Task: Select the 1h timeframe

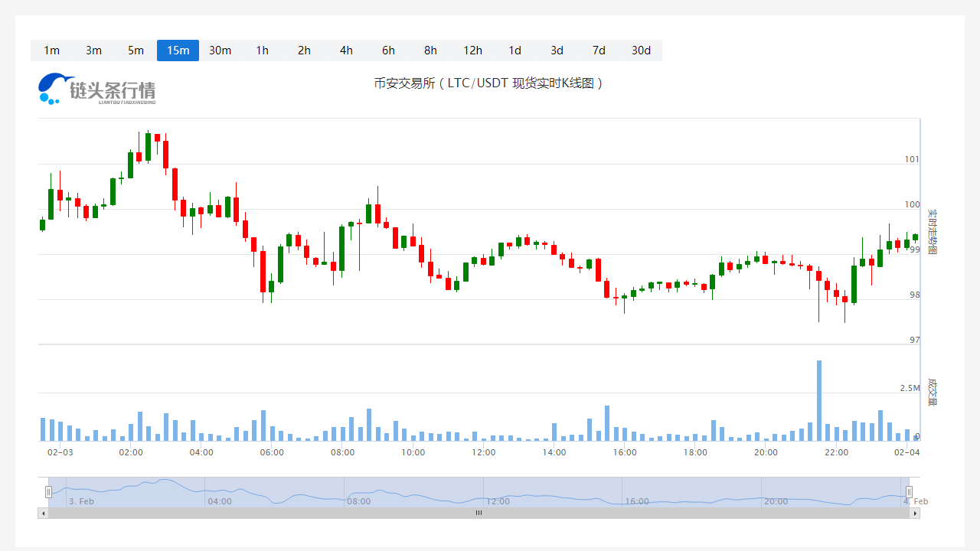Action: pyautogui.click(x=262, y=51)
